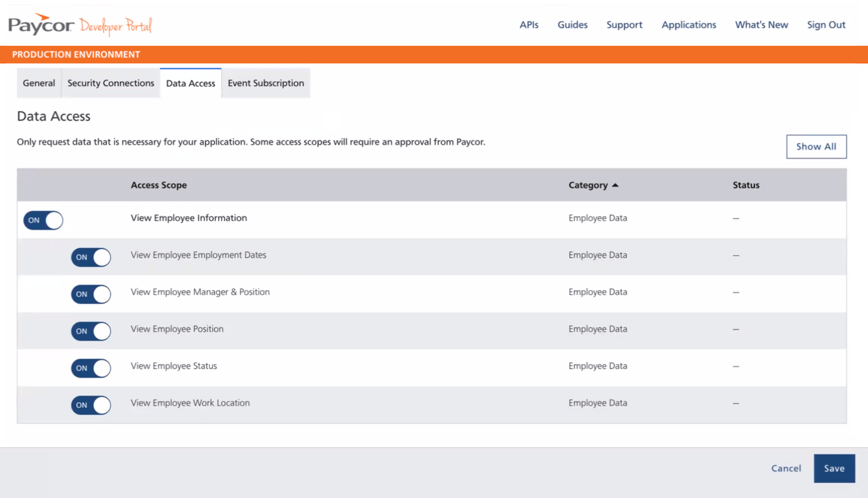Select the View Employee Employment Dates label

click(198, 255)
